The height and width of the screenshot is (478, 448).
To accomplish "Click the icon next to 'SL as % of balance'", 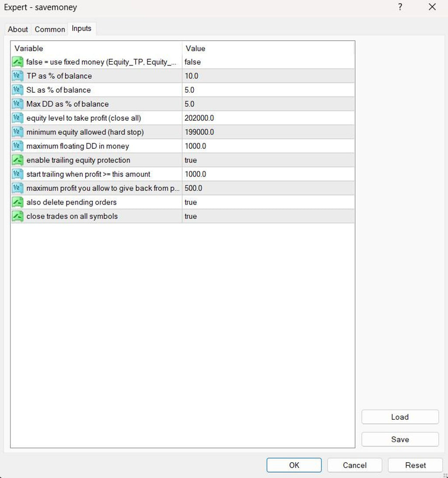I will point(18,90).
